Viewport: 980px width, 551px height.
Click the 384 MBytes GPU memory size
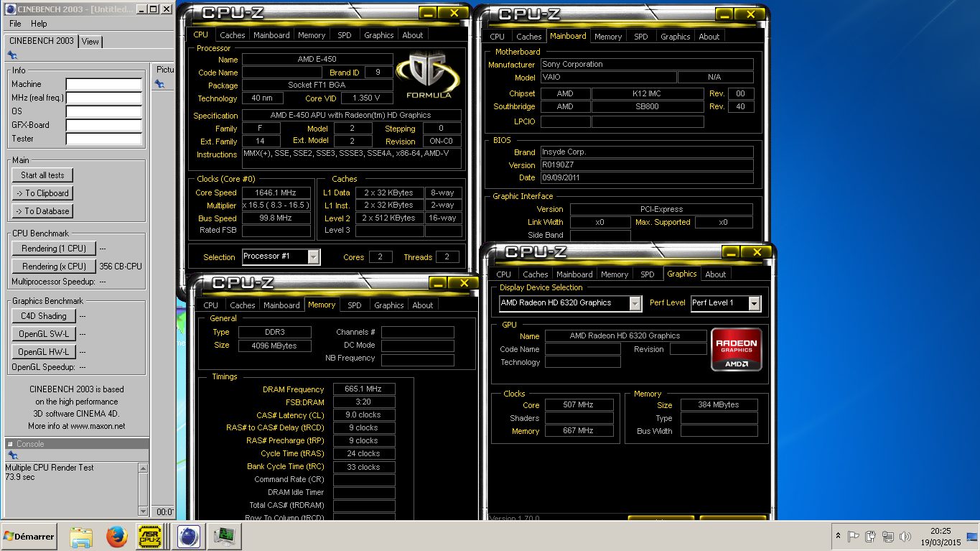pyautogui.click(x=719, y=405)
